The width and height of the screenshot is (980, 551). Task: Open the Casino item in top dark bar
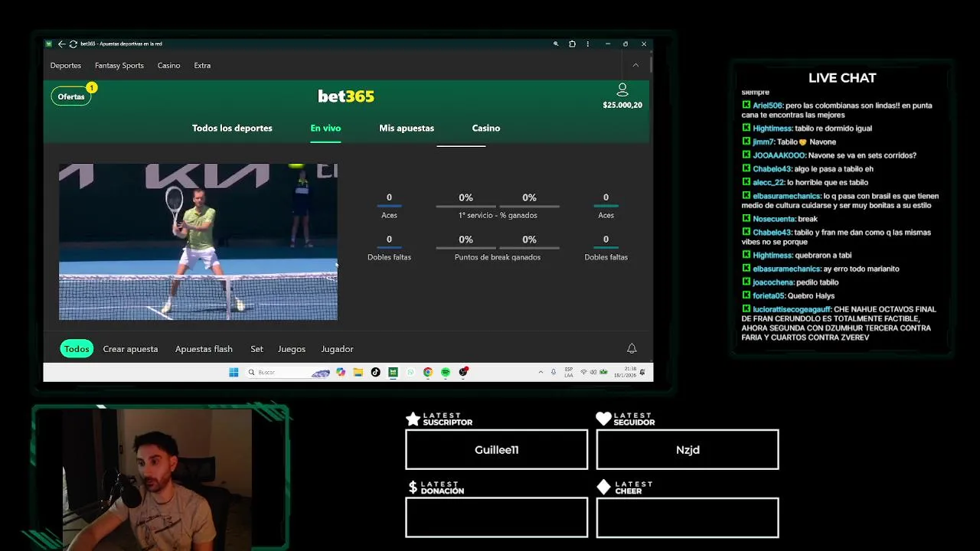click(168, 65)
